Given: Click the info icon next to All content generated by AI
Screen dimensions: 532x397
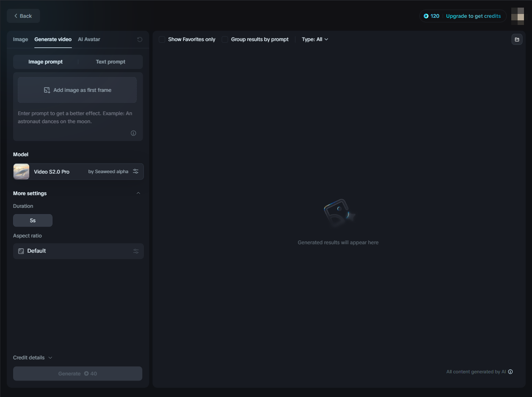Looking at the screenshot, I should point(510,372).
